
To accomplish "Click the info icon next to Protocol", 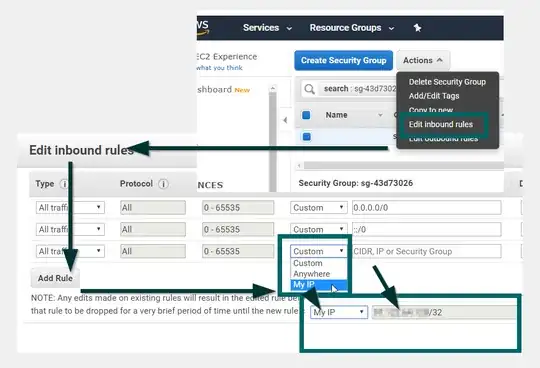I will 164,184.
